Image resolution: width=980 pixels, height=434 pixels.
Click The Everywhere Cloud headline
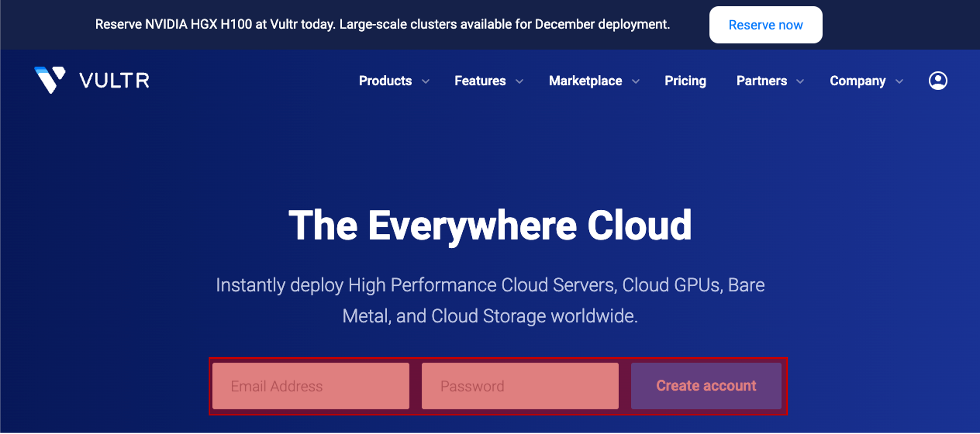tap(490, 225)
